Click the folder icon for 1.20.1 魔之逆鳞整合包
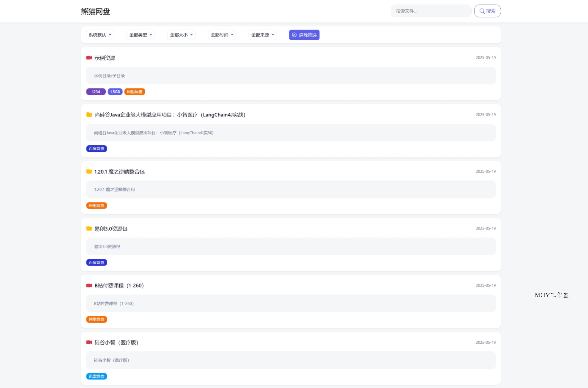Viewport: 588px width, 388px height. 89,172
